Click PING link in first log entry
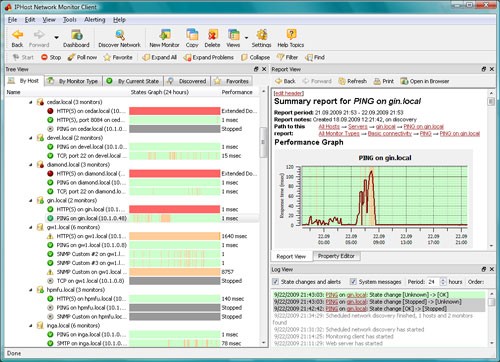Screen dimensions: 500x362 coord(331,295)
